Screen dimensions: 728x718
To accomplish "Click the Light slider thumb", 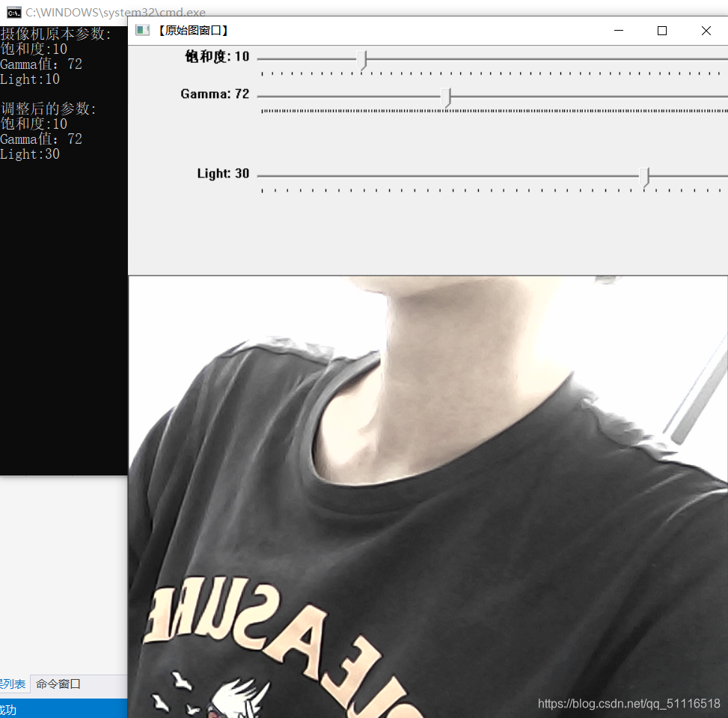I will (644, 177).
